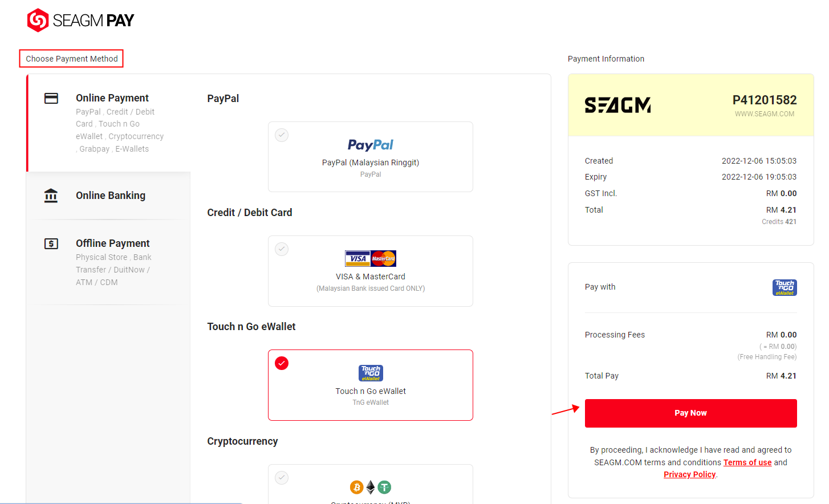
Task: Open the Privacy Policy link
Action: (689, 474)
